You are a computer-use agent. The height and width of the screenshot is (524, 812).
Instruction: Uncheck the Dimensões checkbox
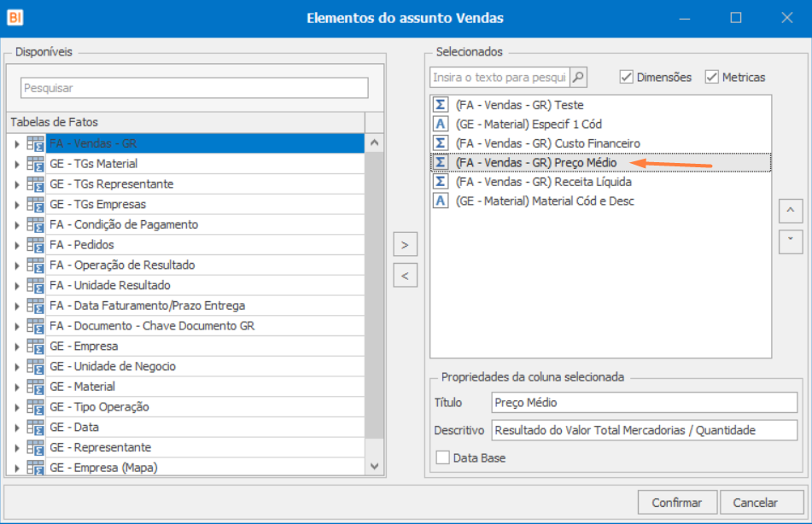(627, 77)
